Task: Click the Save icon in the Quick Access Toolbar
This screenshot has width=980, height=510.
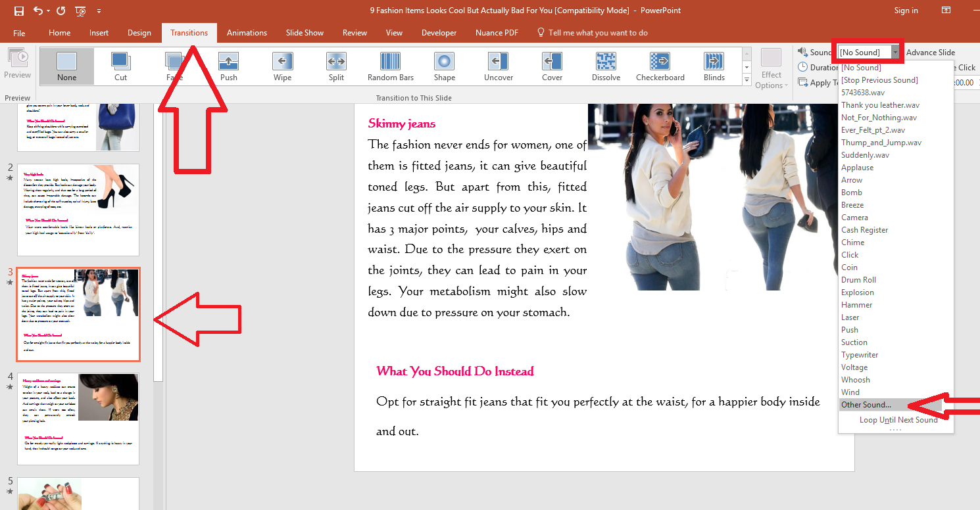Action: [18, 10]
